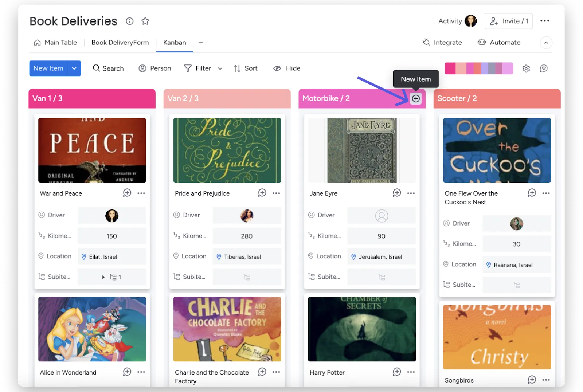Star the Book Deliveries board as favorite
Image resolution: width=583 pixels, height=392 pixels.
point(145,21)
